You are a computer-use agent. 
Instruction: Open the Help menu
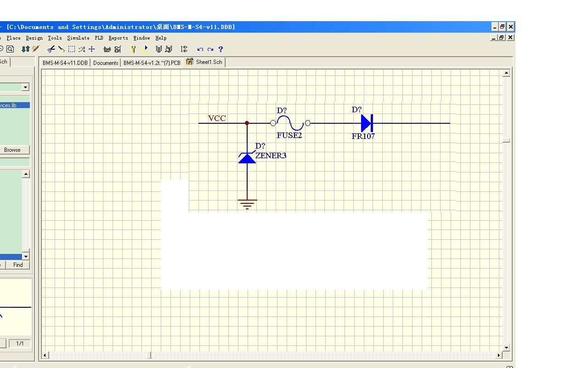(161, 38)
